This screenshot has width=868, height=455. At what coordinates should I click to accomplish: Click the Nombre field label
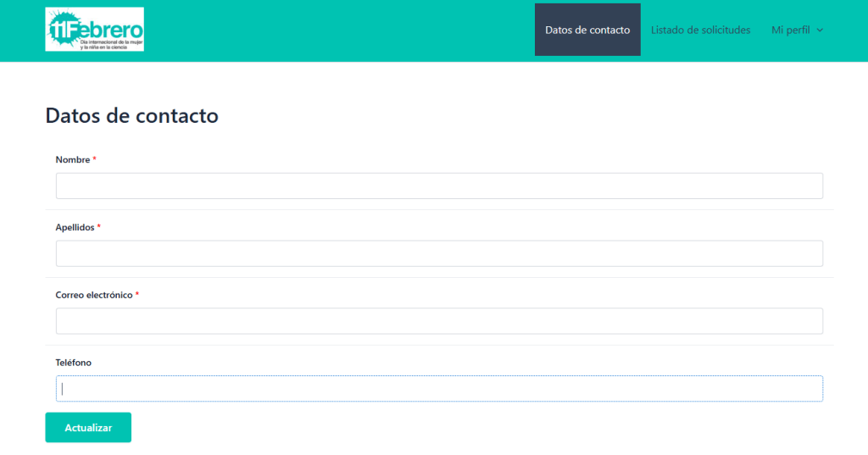72,159
